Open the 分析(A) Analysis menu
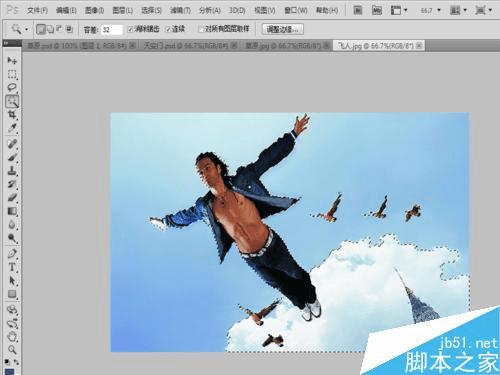Screen dimensions: 500x375 pyautogui.click(x=210, y=10)
